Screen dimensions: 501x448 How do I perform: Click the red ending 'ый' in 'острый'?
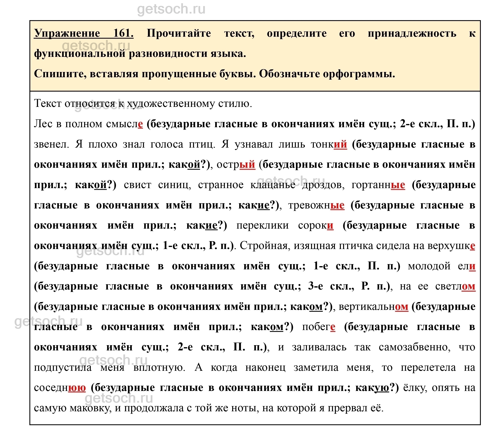[247, 165]
